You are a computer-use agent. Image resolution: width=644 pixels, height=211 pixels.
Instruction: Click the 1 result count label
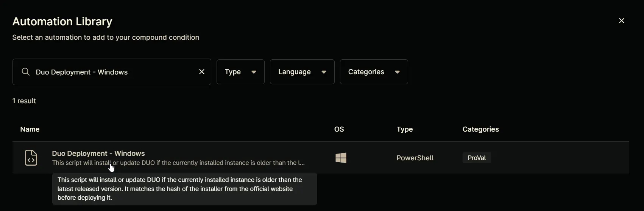pos(24,101)
